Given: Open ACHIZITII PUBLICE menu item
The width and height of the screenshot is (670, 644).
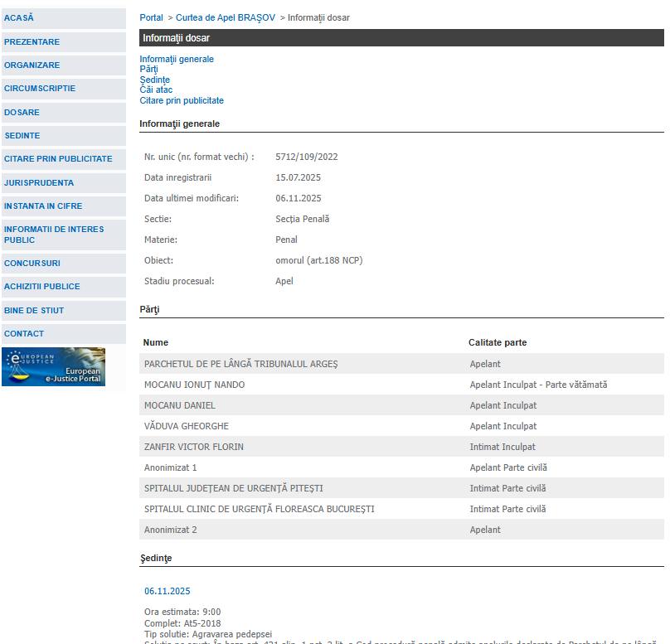Looking at the screenshot, I should coord(41,286).
